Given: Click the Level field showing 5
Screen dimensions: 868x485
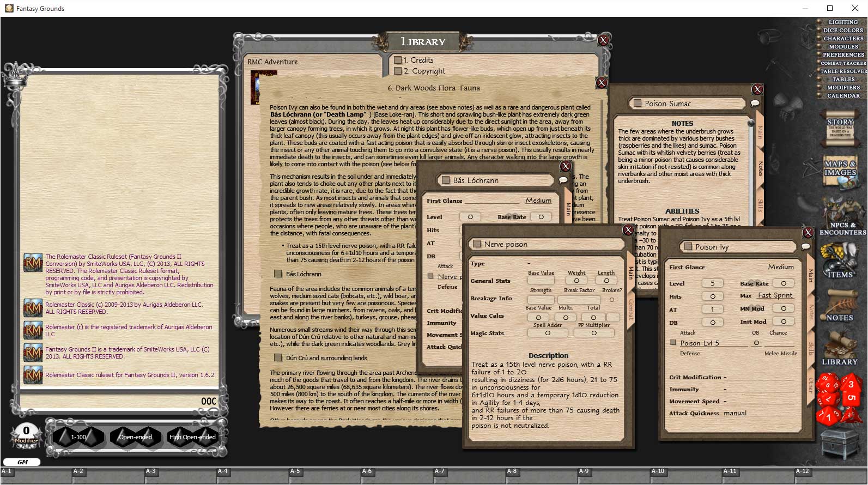Looking at the screenshot, I should pyautogui.click(x=712, y=283).
